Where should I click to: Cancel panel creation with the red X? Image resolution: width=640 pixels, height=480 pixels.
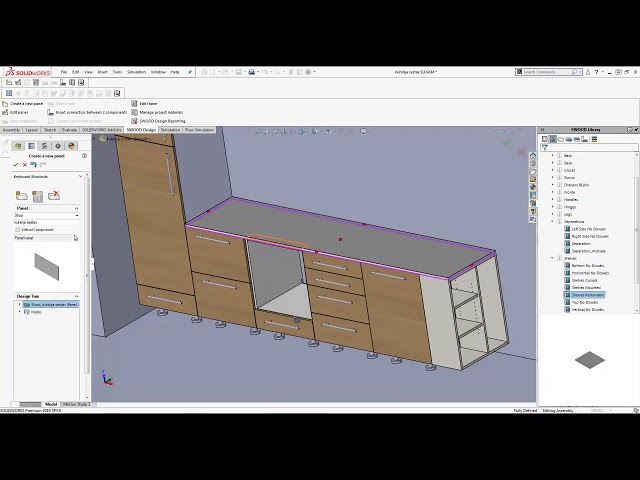tap(24, 165)
